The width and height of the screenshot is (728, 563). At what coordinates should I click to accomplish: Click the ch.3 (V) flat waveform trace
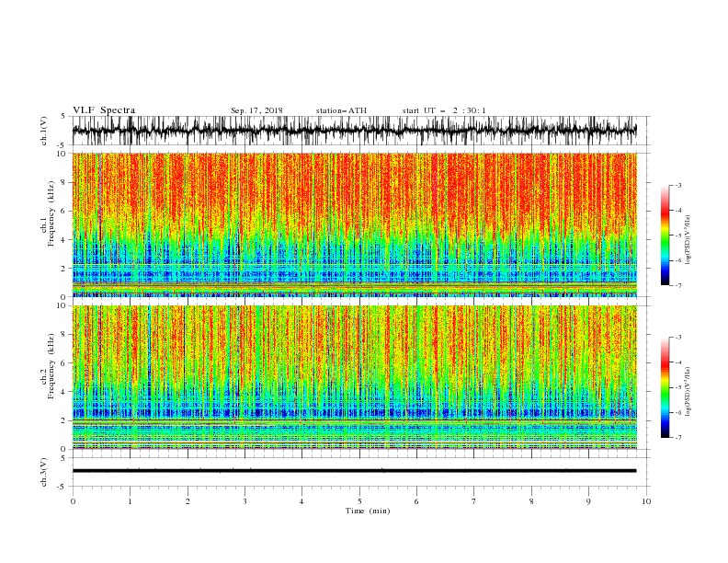tap(354, 471)
